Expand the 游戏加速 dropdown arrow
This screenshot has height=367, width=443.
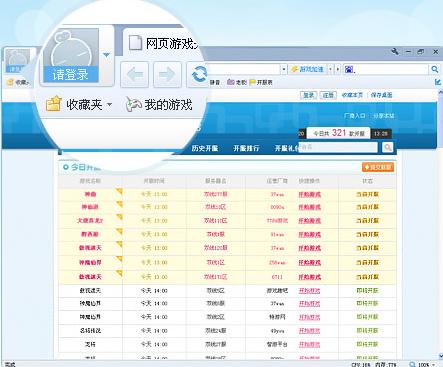pyautogui.click(x=330, y=69)
